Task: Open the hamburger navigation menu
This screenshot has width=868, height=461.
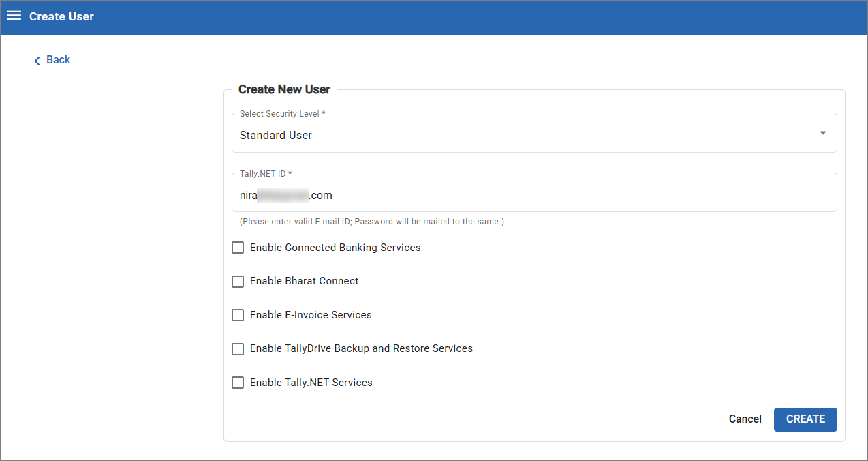Action: click(x=14, y=16)
